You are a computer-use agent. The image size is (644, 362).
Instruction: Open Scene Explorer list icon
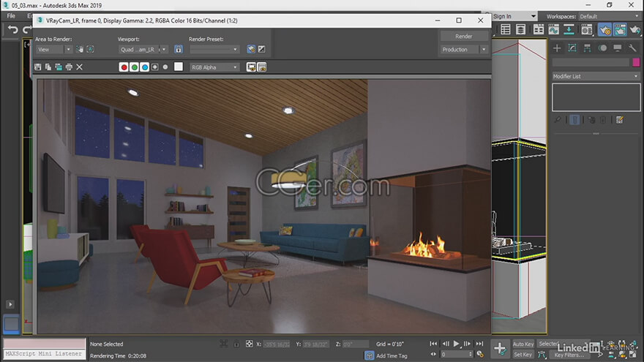506,29
